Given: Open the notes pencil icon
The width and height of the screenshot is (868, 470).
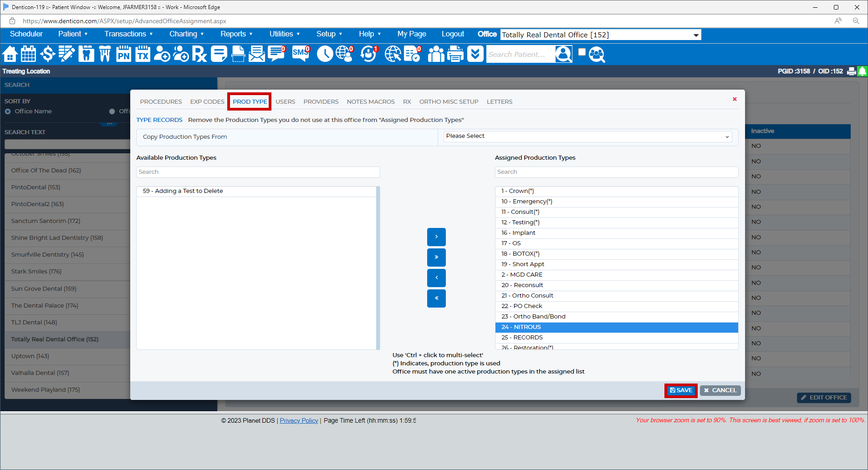Looking at the screenshot, I should tap(66, 54).
